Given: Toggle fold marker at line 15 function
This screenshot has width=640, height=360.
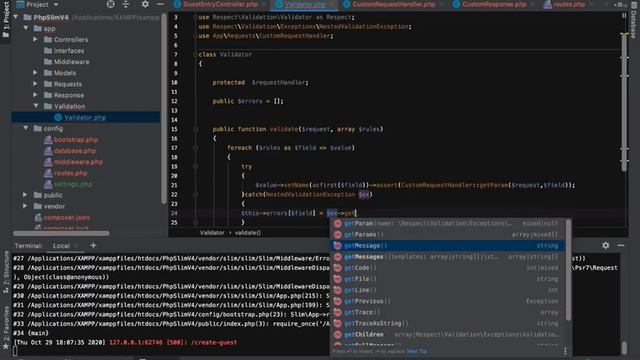Looking at the screenshot, I should pyautogui.click(x=196, y=129).
